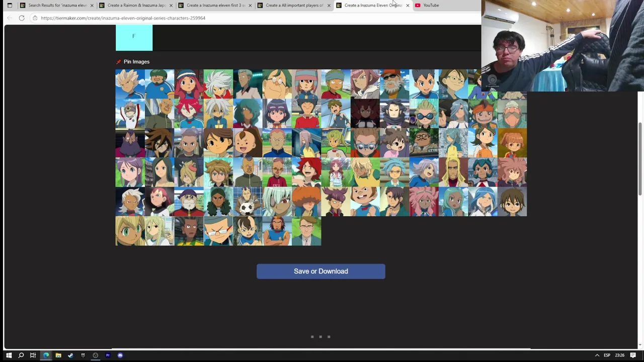Screen dimensions: 644x362
Task: Click the red pin icon beside Pin Images
Action: tap(119, 62)
